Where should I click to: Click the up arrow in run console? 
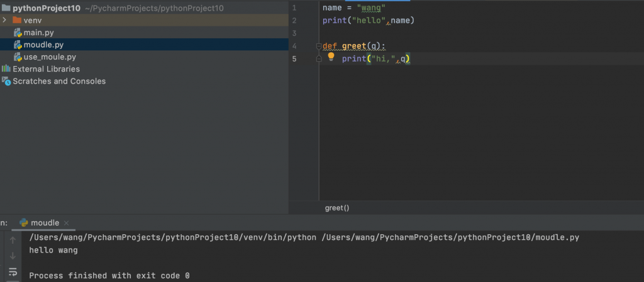(13, 240)
